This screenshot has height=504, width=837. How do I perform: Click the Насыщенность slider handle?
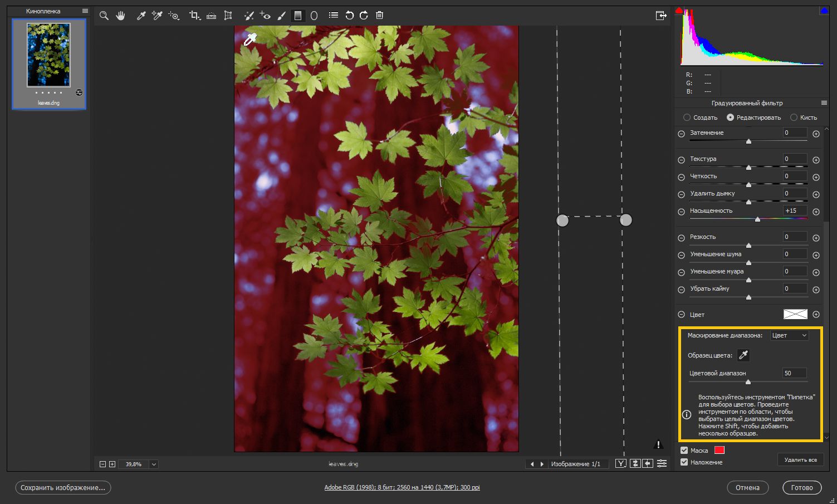click(x=757, y=219)
